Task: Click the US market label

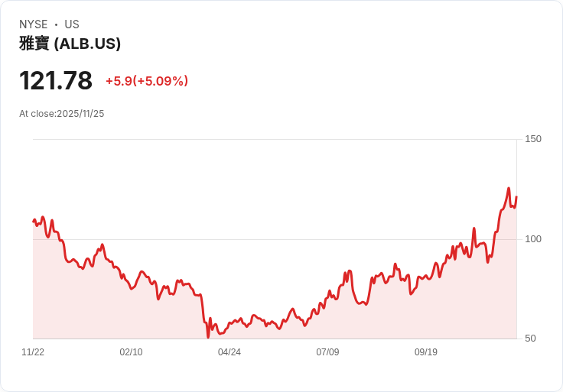Action: (x=72, y=24)
